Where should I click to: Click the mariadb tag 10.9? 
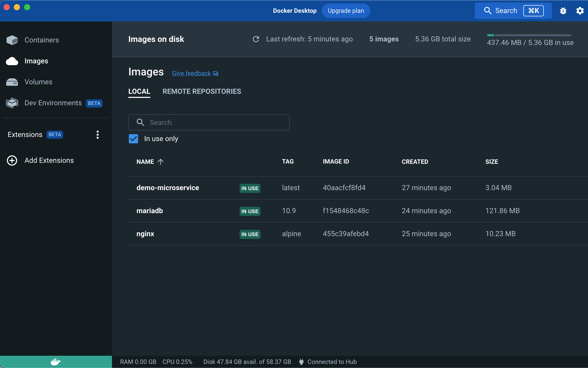click(x=289, y=211)
